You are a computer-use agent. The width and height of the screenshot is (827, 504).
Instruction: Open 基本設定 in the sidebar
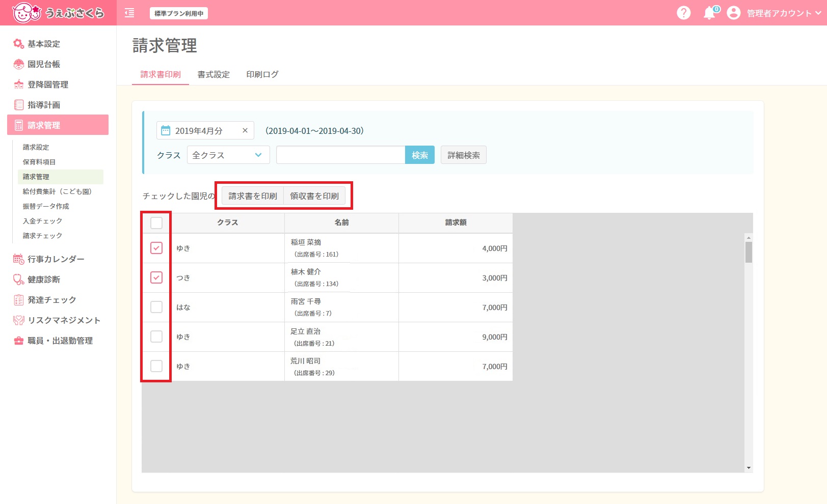(44, 44)
